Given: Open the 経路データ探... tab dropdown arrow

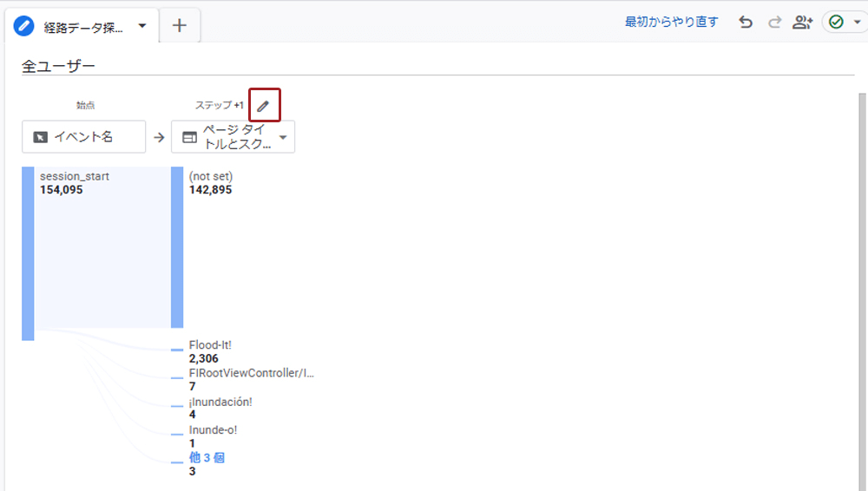Looking at the screenshot, I should click(142, 25).
